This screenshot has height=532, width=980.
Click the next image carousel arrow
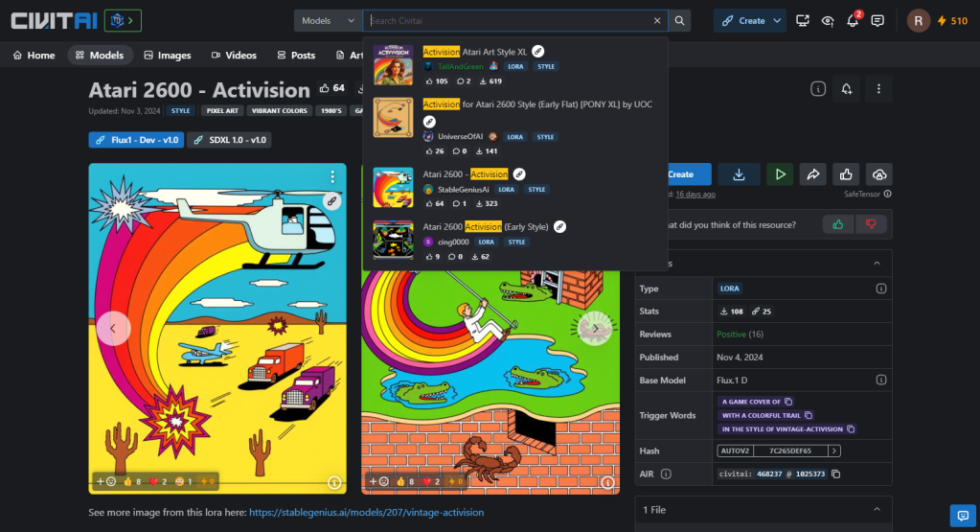[595, 328]
